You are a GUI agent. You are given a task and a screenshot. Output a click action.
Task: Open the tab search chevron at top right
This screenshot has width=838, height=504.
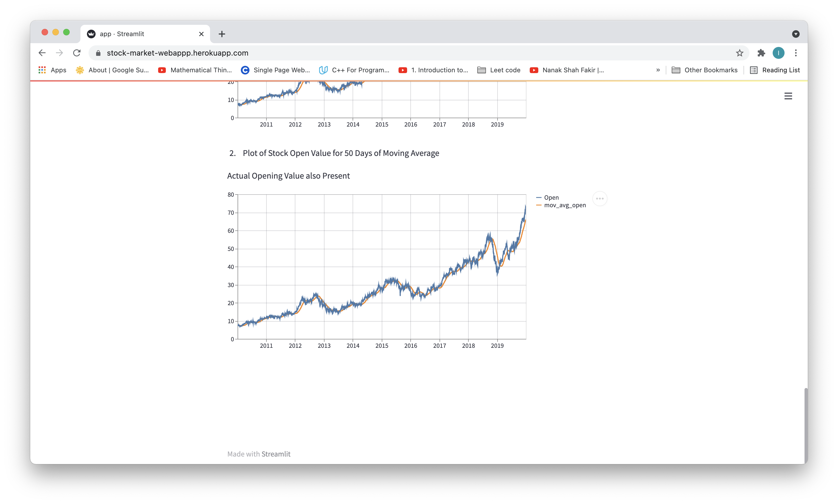[x=796, y=34]
